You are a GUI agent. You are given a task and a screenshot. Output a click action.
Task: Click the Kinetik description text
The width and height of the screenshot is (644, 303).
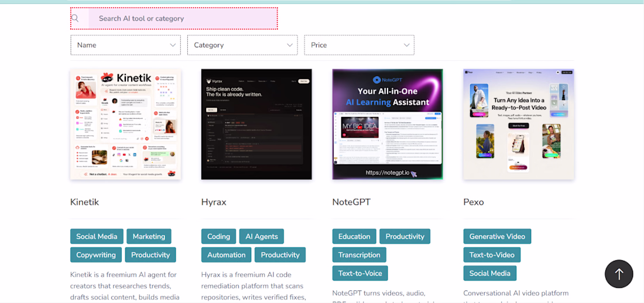point(125,286)
